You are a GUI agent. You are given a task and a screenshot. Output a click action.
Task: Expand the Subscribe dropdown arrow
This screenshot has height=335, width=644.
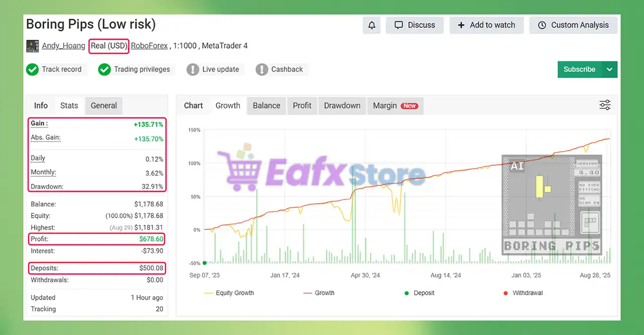(x=609, y=70)
